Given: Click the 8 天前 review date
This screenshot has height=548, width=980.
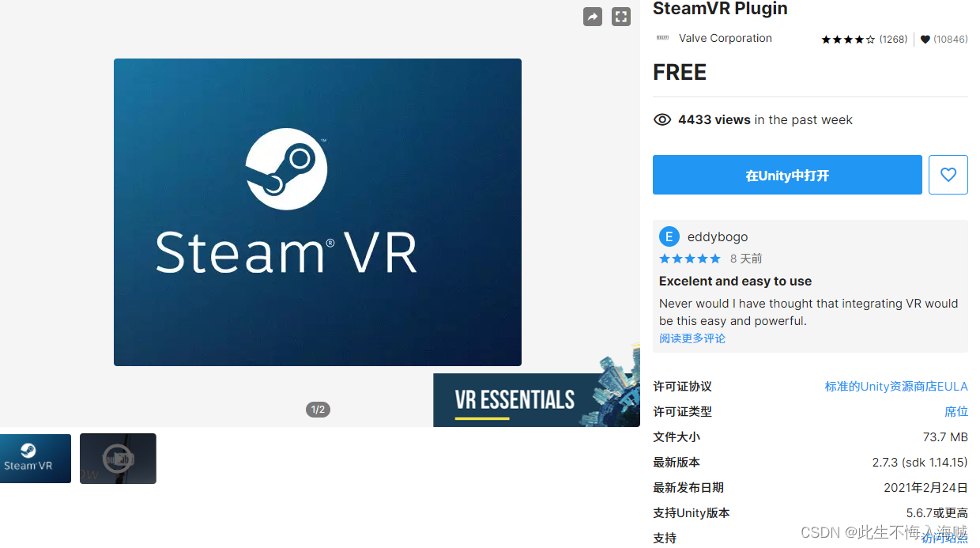Looking at the screenshot, I should coord(746,259).
